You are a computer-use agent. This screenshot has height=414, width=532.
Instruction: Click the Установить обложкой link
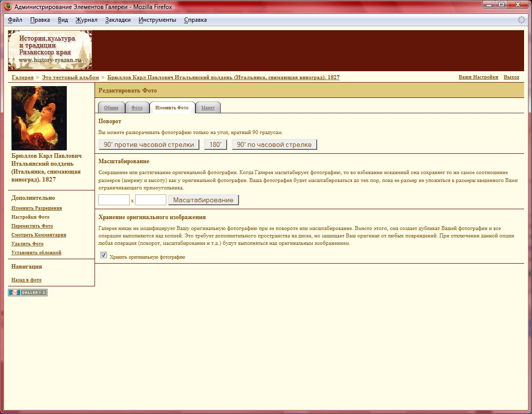point(36,252)
